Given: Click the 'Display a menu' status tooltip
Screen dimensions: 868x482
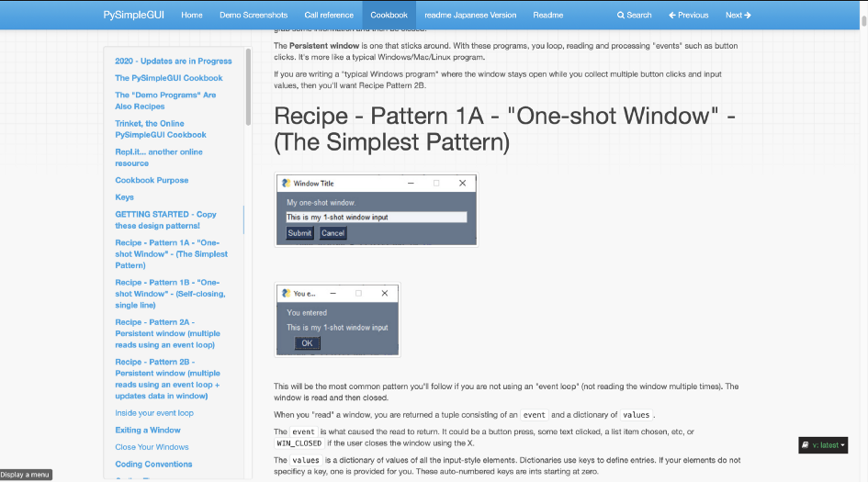Looking at the screenshot, I should coord(26,475).
